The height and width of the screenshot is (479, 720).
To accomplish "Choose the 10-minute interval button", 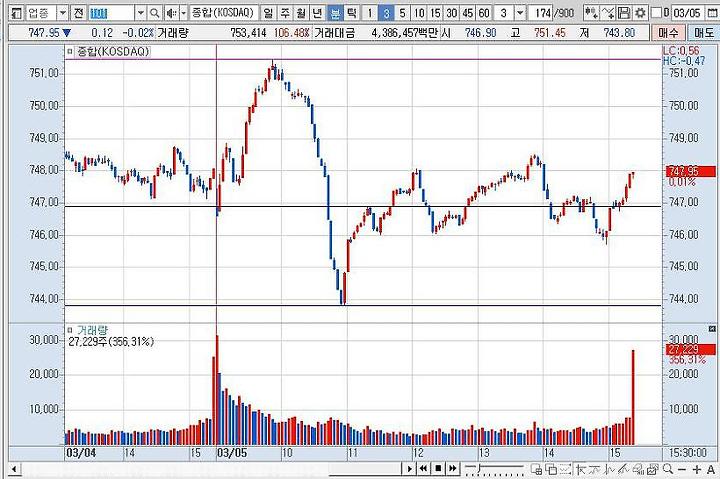I will point(419,13).
